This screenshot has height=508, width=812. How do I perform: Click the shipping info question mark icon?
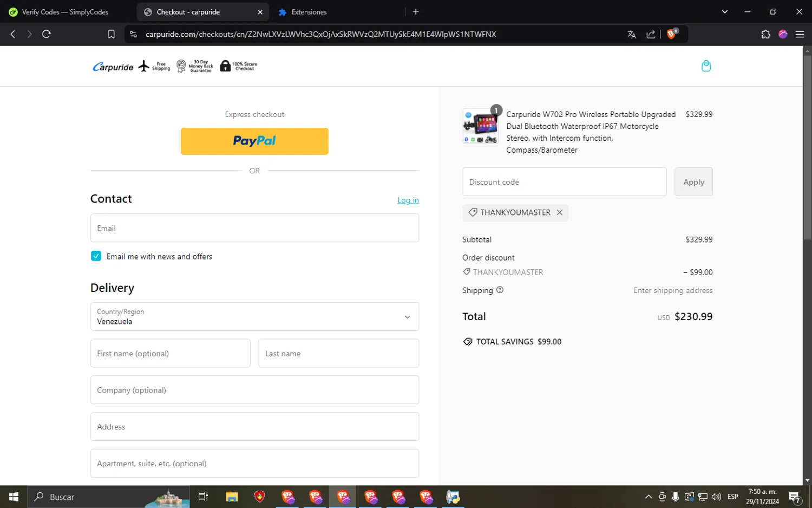coord(500,290)
